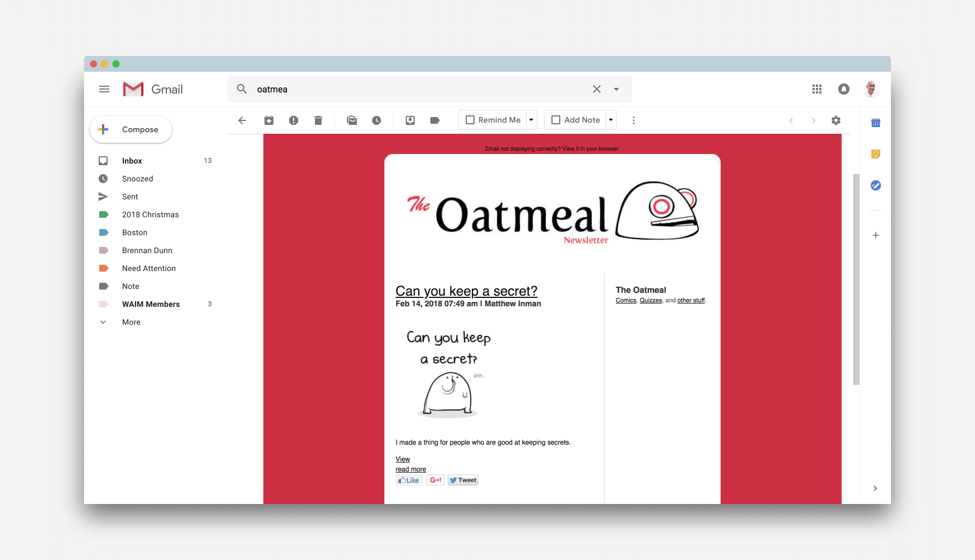Expand the Remind Me options dropdown
Viewport: 975px width, 560px height.
coord(531,119)
